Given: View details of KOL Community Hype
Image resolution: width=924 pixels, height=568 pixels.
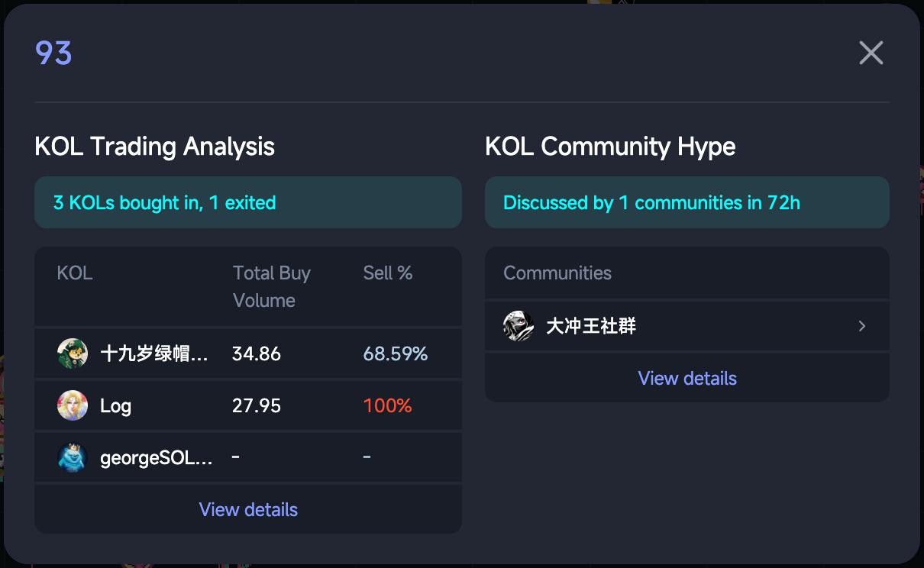Looking at the screenshot, I should click(x=687, y=378).
